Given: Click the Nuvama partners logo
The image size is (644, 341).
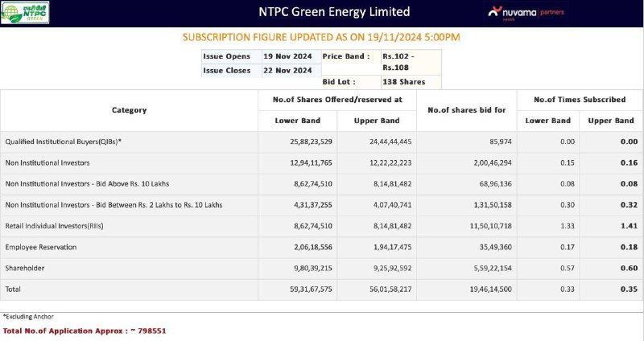Looking at the screenshot, I should click(x=526, y=13).
